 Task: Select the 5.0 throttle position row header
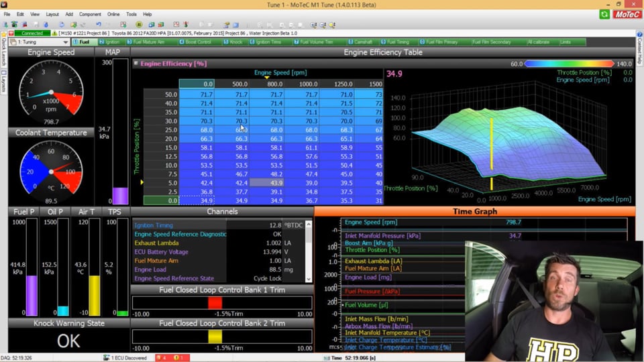161,183
